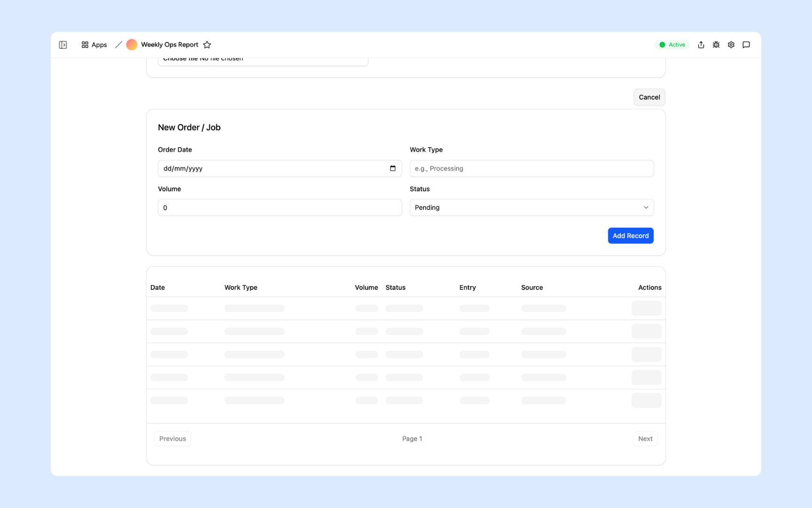The width and height of the screenshot is (812, 508).
Task: Click the Add Record button
Action: tap(631, 236)
